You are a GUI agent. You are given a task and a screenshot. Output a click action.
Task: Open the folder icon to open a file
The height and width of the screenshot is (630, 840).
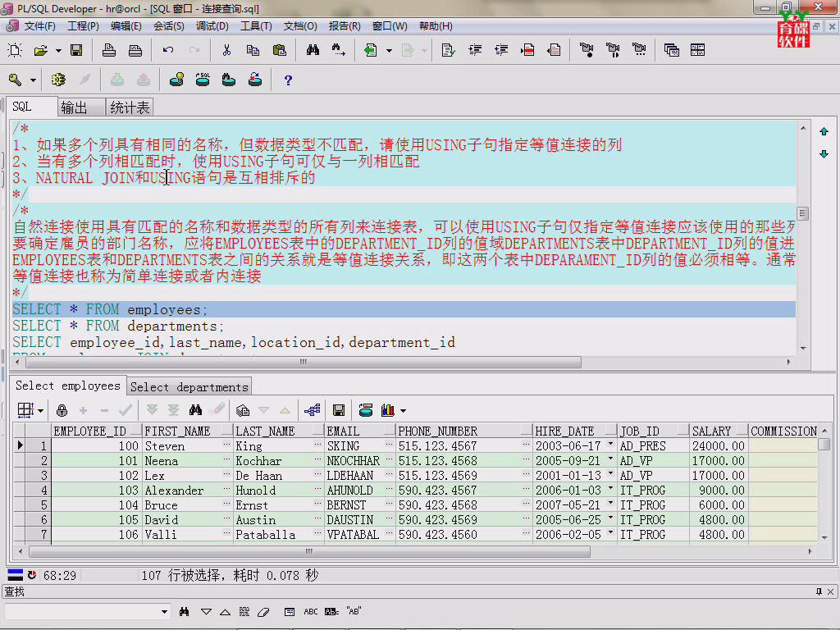[x=41, y=50]
